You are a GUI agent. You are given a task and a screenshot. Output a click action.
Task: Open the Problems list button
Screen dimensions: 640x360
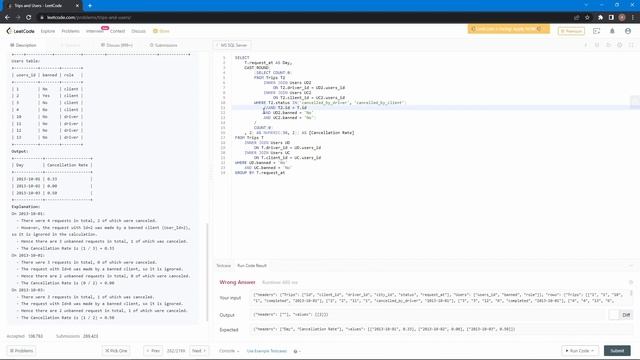pyautogui.click(x=21, y=351)
